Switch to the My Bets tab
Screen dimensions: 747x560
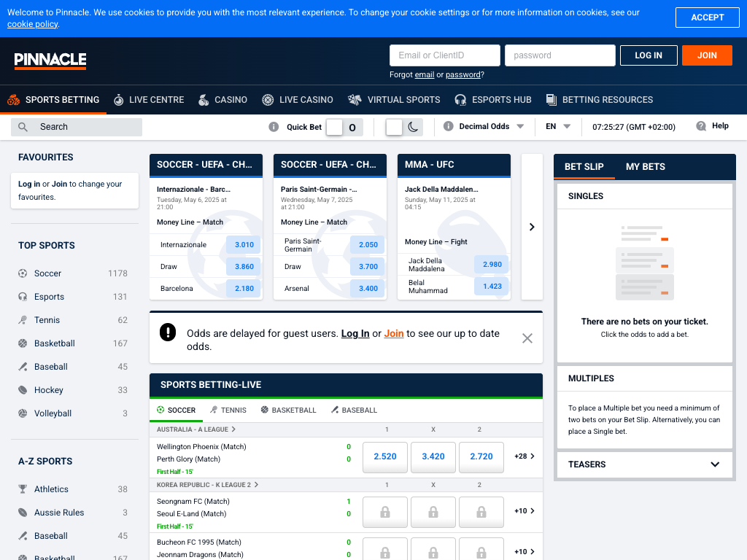pos(645,167)
